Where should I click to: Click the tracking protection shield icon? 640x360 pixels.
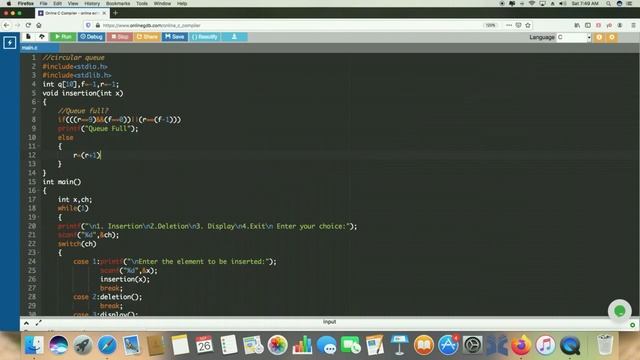pos(88,25)
